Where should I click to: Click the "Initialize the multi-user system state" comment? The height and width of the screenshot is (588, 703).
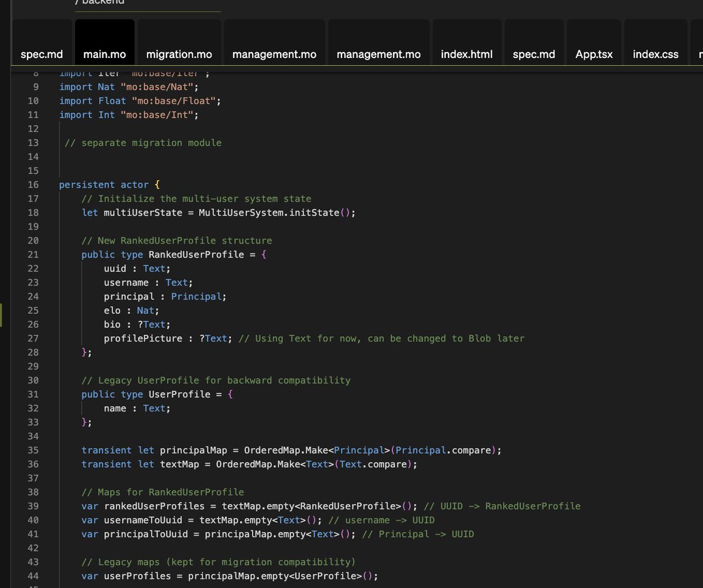196,199
